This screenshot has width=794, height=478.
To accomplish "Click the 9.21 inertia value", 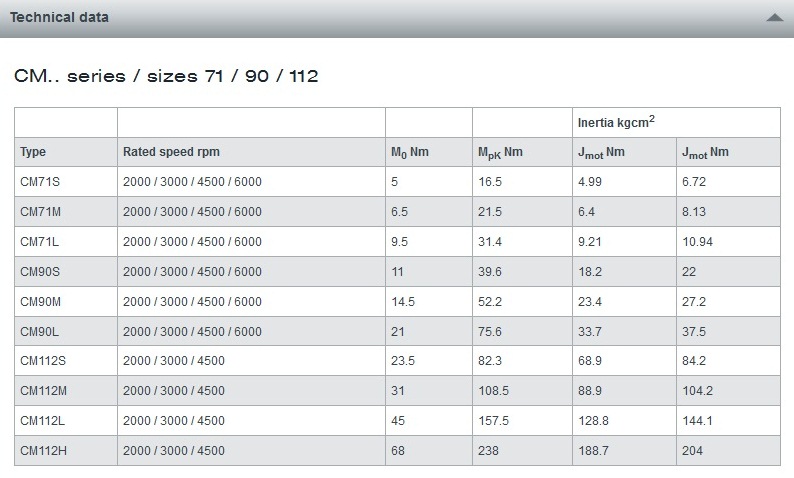I will click(590, 242).
